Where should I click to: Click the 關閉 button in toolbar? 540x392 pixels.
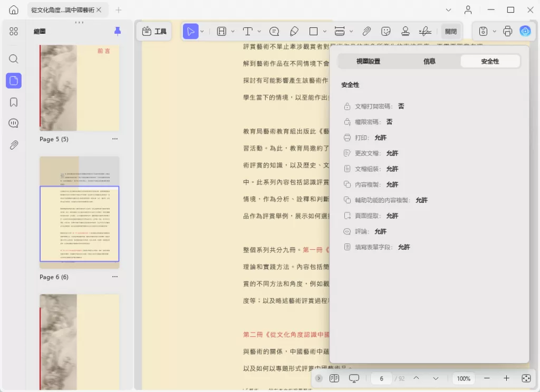pos(451,31)
